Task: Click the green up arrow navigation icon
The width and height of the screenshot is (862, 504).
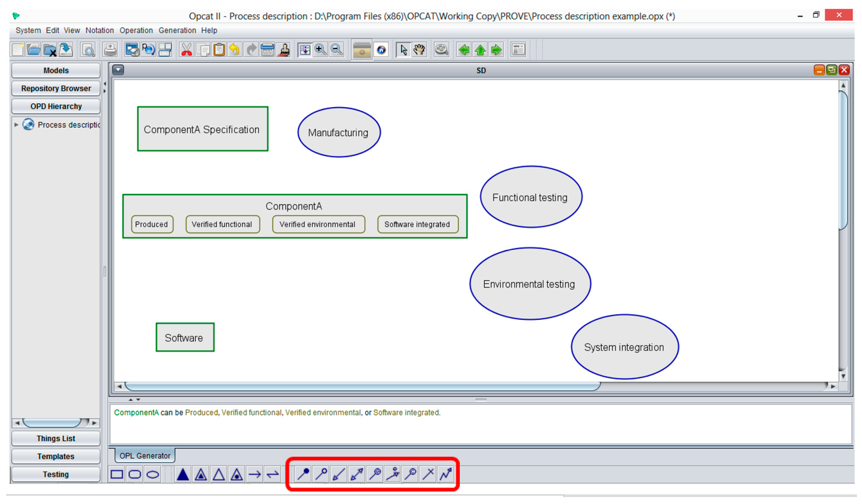Action: (481, 50)
